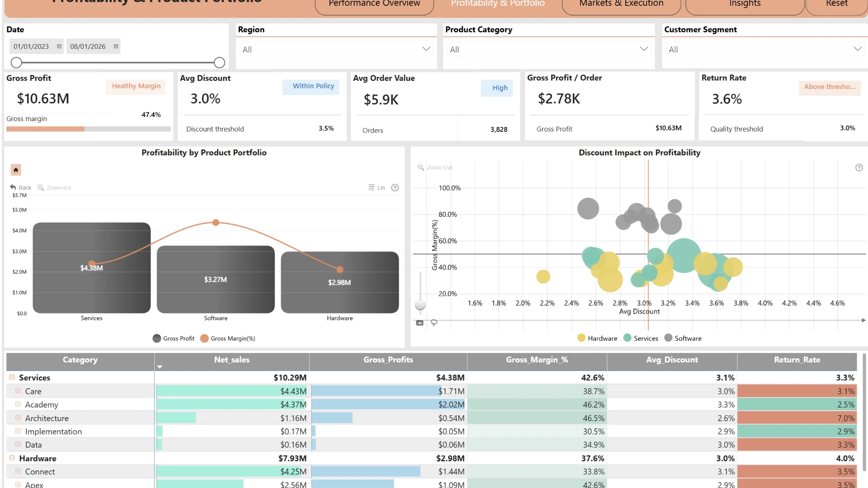Viewport: 868px width, 488px height.
Task: Collapse the Hardware category group
Action: pos(12,458)
